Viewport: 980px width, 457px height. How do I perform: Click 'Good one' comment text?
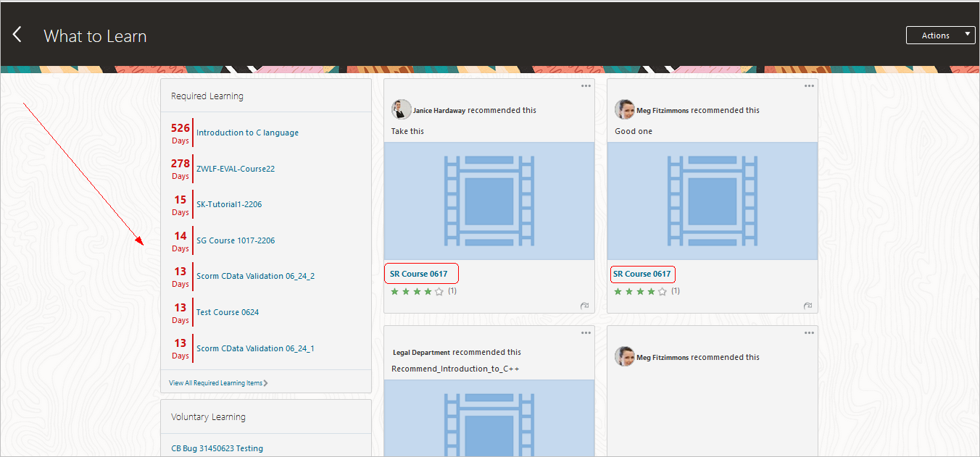pos(634,131)
